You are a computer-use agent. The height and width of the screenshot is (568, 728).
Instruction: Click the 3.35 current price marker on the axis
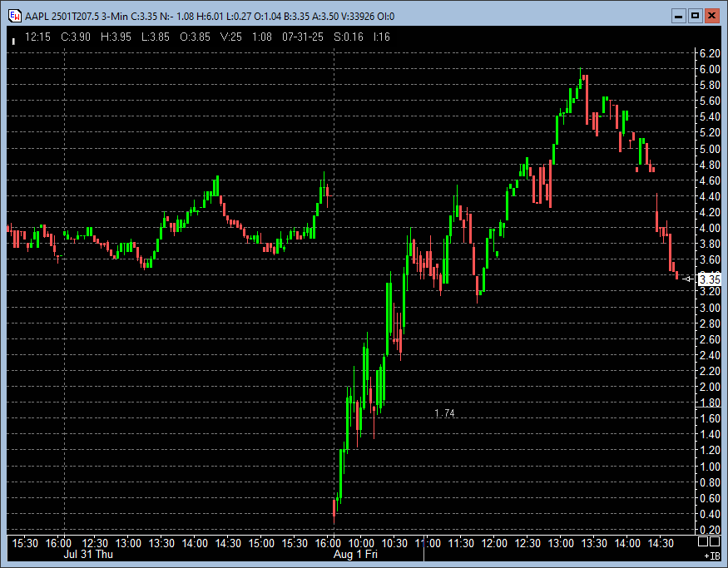point(710,279)
